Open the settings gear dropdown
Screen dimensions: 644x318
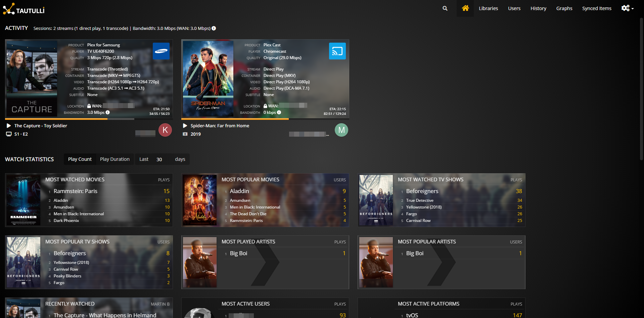[627, 8]
